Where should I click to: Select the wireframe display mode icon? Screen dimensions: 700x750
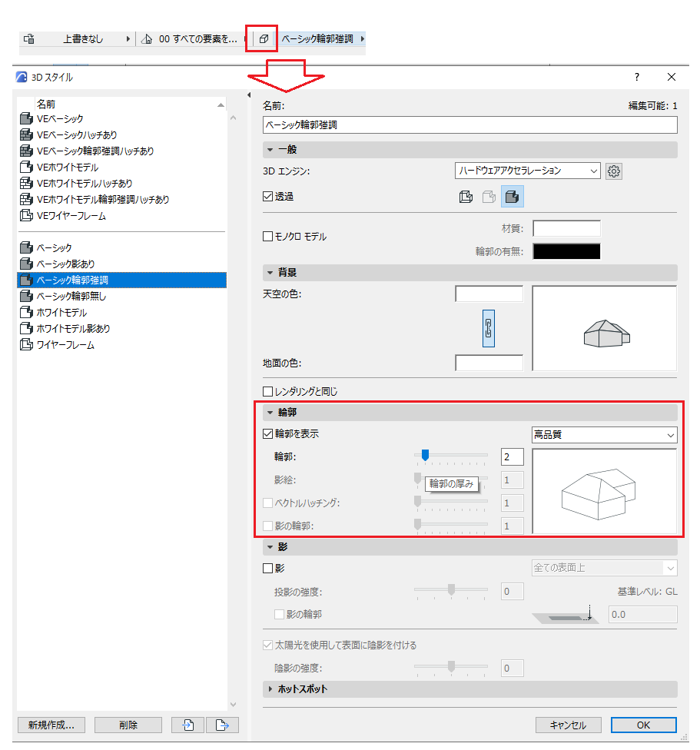(x=466, y=197)
